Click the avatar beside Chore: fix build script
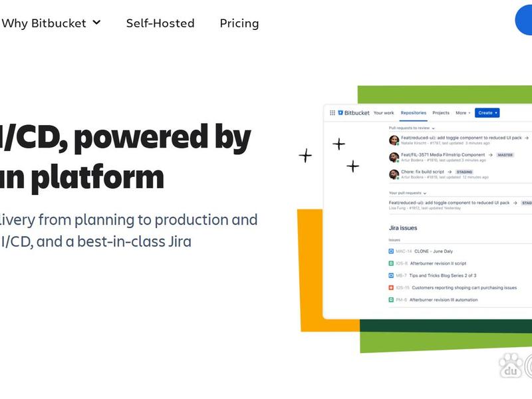The width and height of the screenshot is (532, 399). point(394,174)
